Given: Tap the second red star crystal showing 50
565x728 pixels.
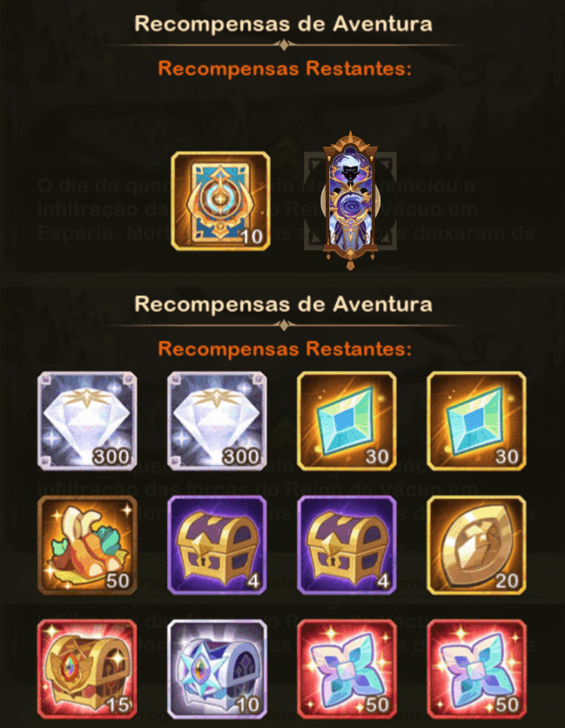Looking at the screenshot, I should pos(476,669).
